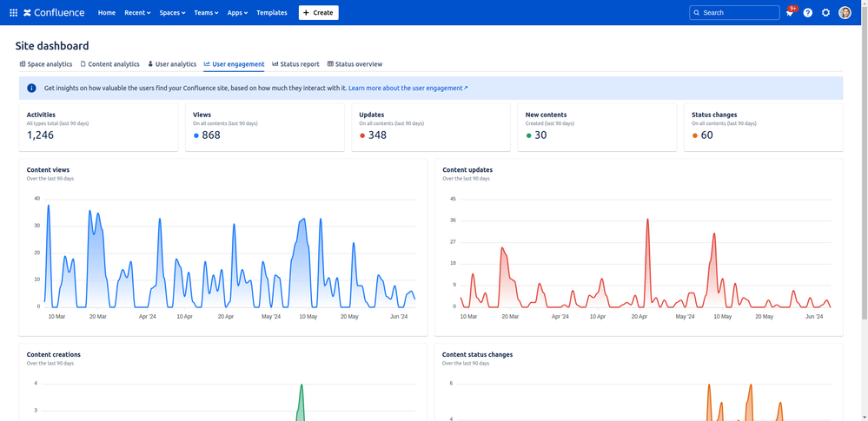Viewport: 868px width, 421px height.
Task: Switch to the Status overview tab
Action: tap(354, 64)
